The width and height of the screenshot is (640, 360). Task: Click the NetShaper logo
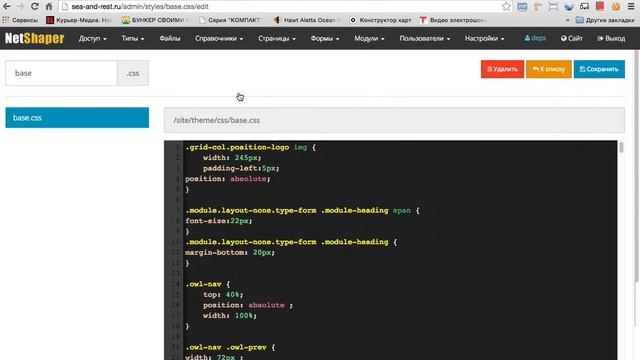[35, 38]
